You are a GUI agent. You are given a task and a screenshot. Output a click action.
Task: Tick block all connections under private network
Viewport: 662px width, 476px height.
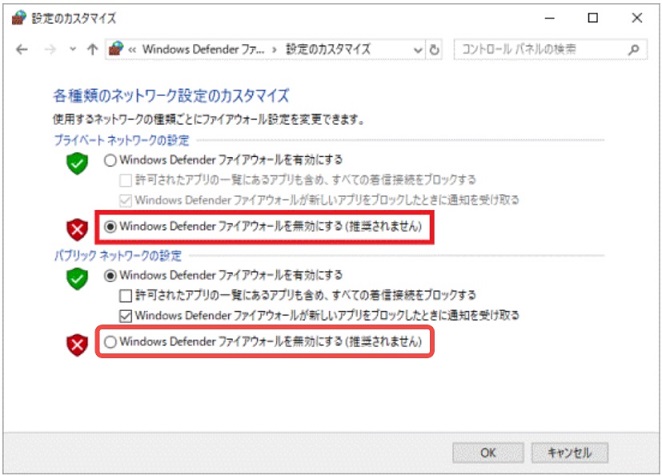(x=125, y=180)
